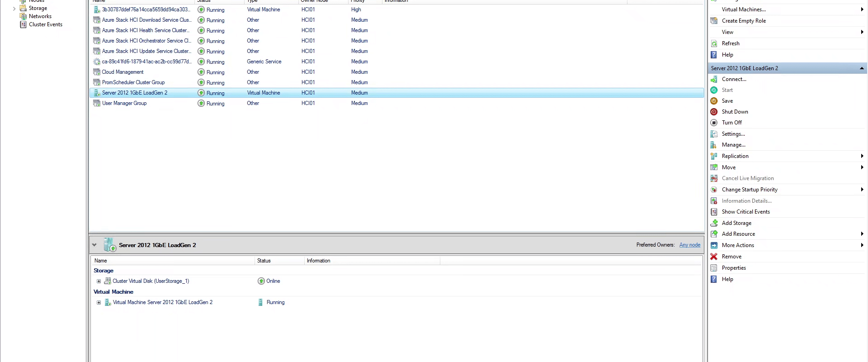Select Cluster Events in the tree
Screen dimensions: 868x362
coord(46,24)
